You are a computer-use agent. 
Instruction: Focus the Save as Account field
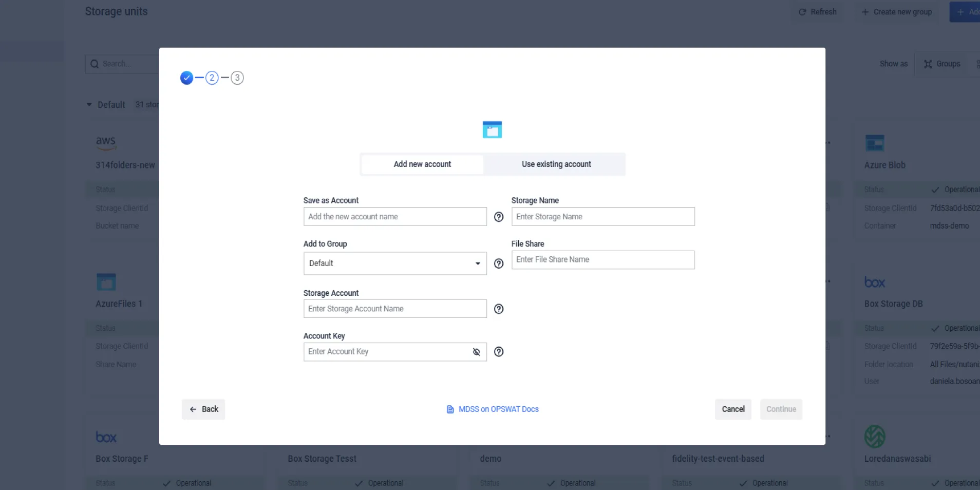tap(394, 217)
